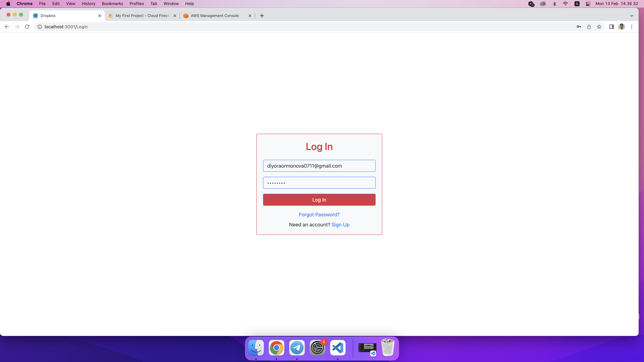Toggle the Chrome side panel icon
The height and width of the screenshot is (362, 644).
(611, 27)
